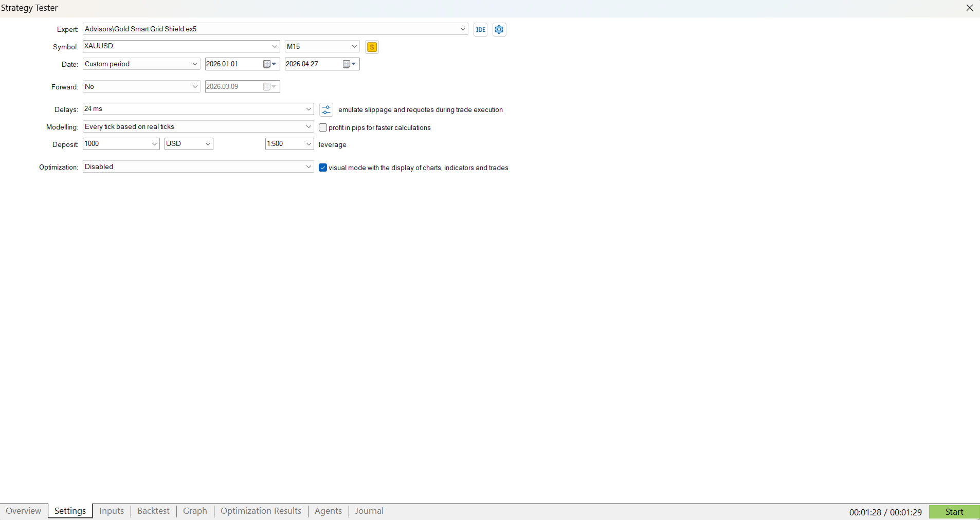Switch to Agents tab
Screen dimensions: 980x520
[328, 511]
